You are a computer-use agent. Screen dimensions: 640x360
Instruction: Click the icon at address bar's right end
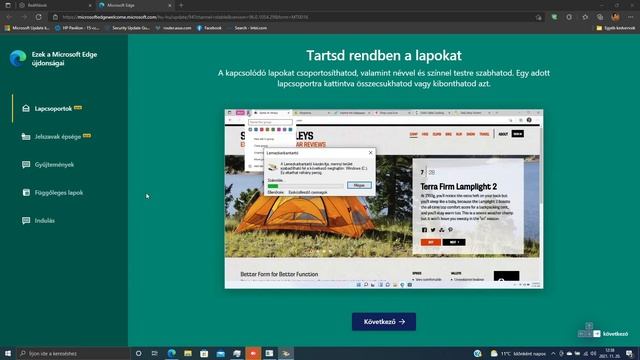point(538,17)
